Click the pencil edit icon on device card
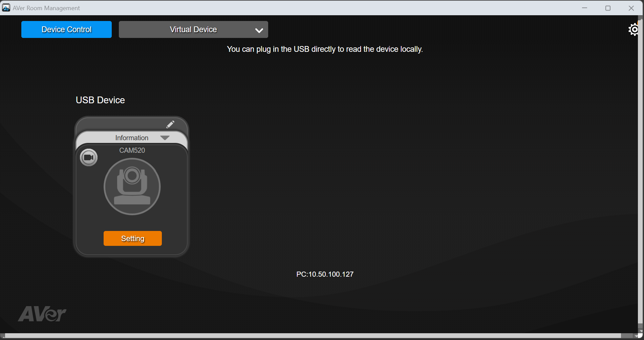This screenshot has height=340, width=644. coord(170,124)
